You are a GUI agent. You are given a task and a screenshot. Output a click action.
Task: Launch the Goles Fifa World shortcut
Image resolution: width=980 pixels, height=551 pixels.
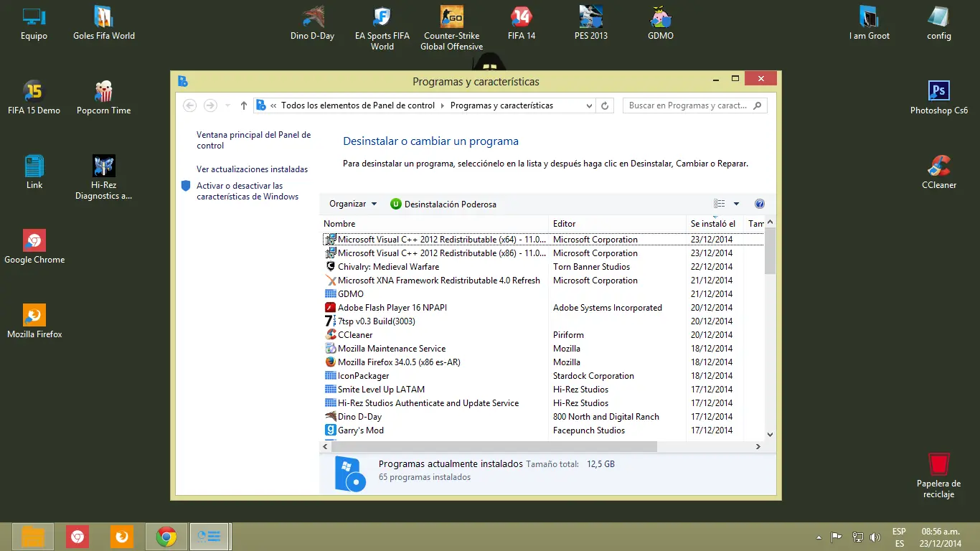tap(104, 23)
